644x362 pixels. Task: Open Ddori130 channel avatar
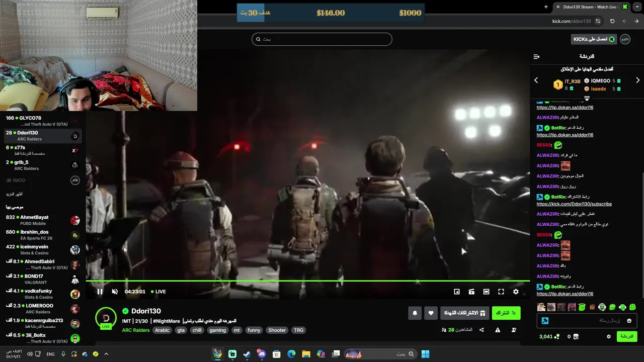[106, 318]
